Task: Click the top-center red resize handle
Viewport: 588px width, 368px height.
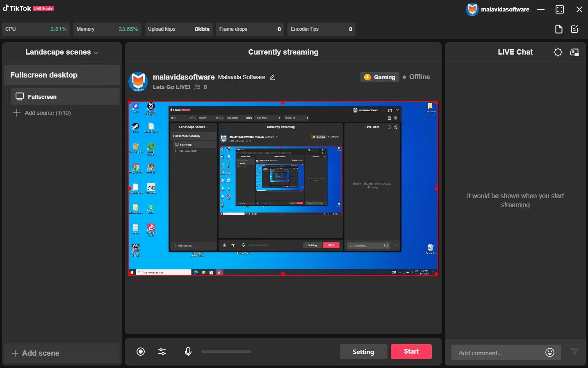Action: (283, 102)
